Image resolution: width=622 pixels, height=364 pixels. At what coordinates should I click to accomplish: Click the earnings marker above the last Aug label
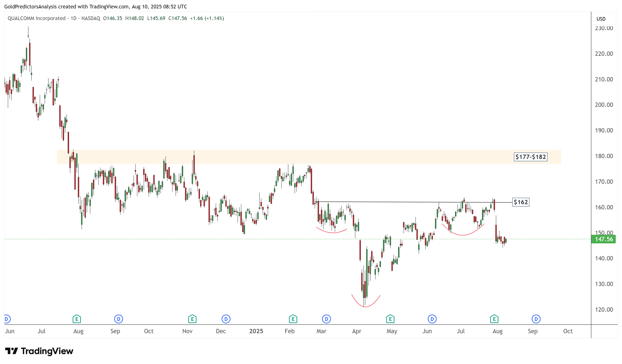494,319
